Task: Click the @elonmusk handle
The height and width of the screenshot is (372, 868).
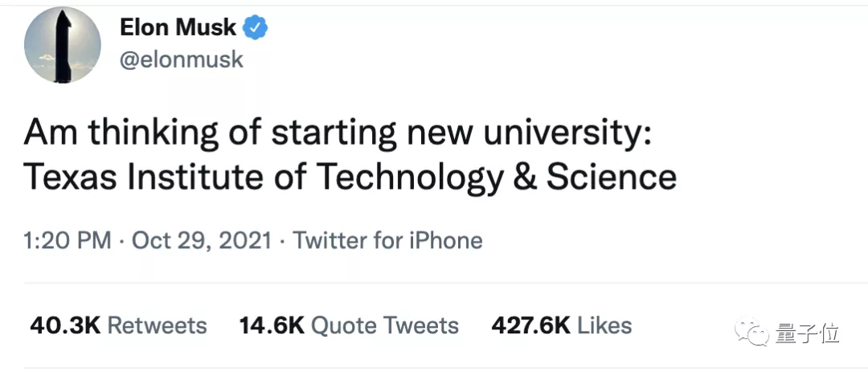Action: 181,60
